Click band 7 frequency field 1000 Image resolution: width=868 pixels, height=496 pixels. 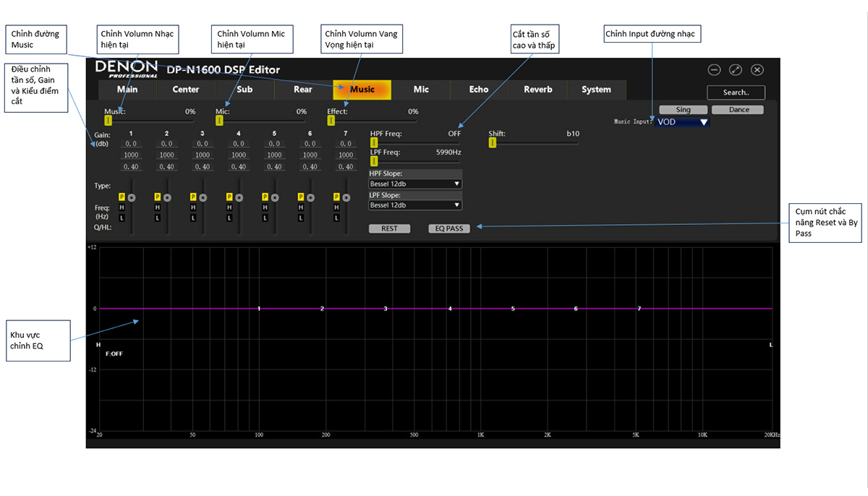[346, 155]
